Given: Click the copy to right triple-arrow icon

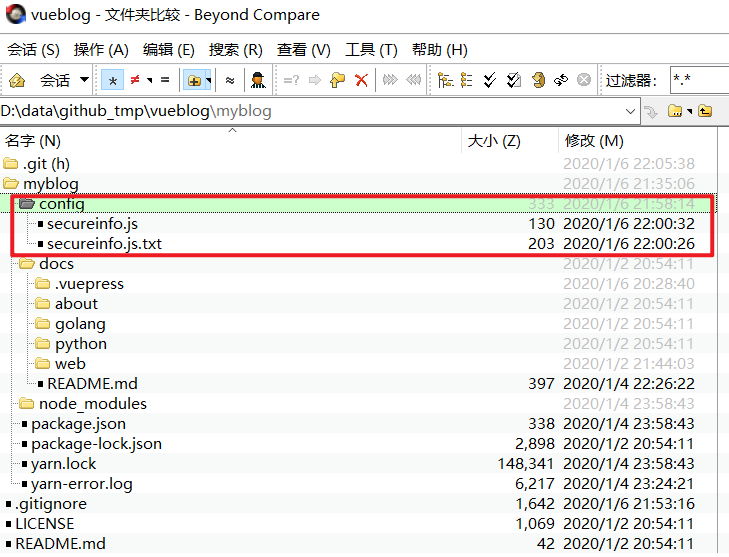Looking at the screenshot, I should point(390,80).
